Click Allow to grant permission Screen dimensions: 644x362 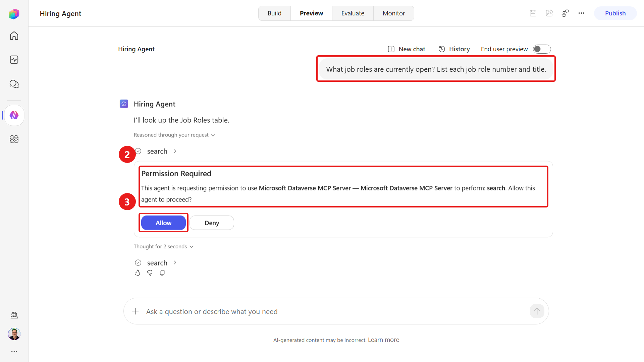click(163, 223)
